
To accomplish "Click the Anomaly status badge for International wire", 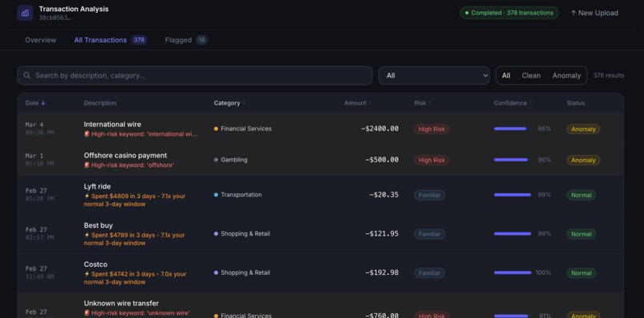I will pos(583,129).
